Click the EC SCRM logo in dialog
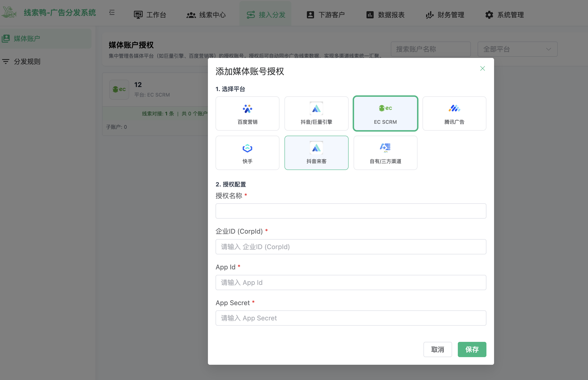Screen dimensions: 588x380 tap(385, 108)
